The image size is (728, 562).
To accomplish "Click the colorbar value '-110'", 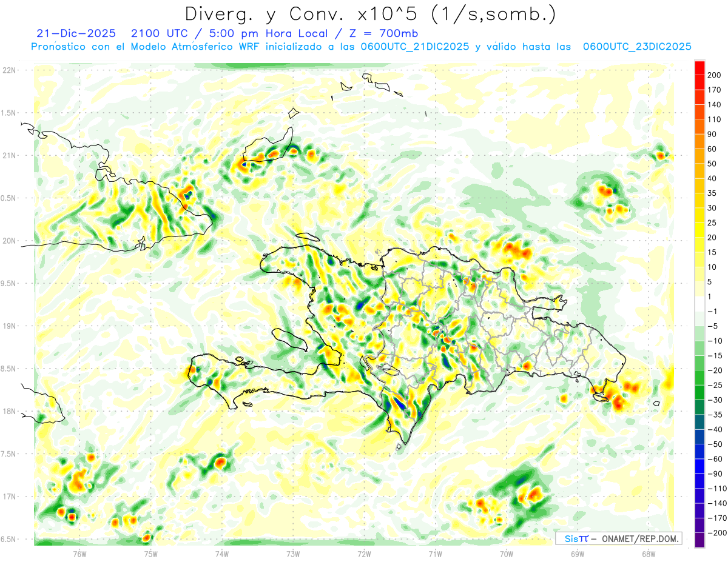I will (x=716, y=489).
